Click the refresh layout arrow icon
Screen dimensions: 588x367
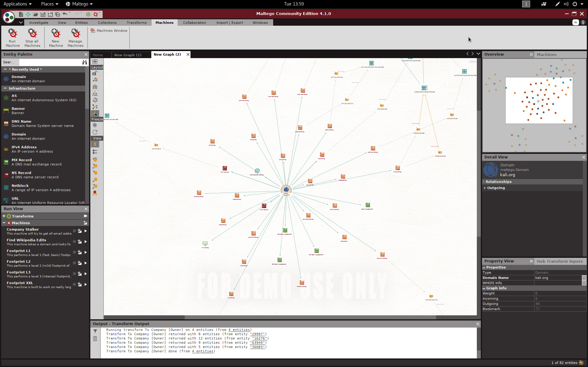95,132
